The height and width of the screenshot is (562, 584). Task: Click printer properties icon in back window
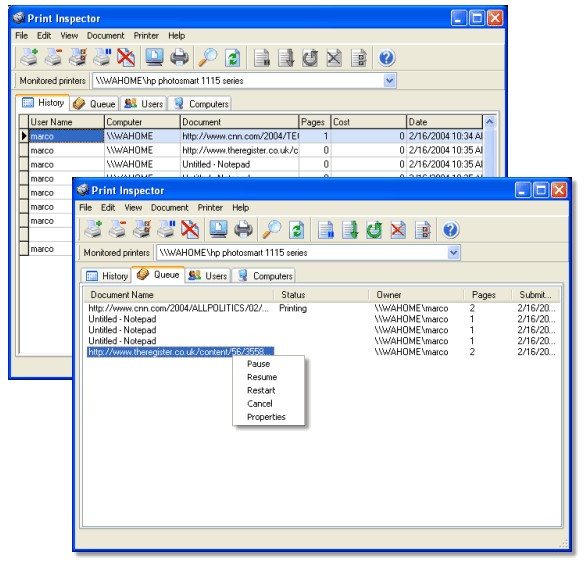77,57
